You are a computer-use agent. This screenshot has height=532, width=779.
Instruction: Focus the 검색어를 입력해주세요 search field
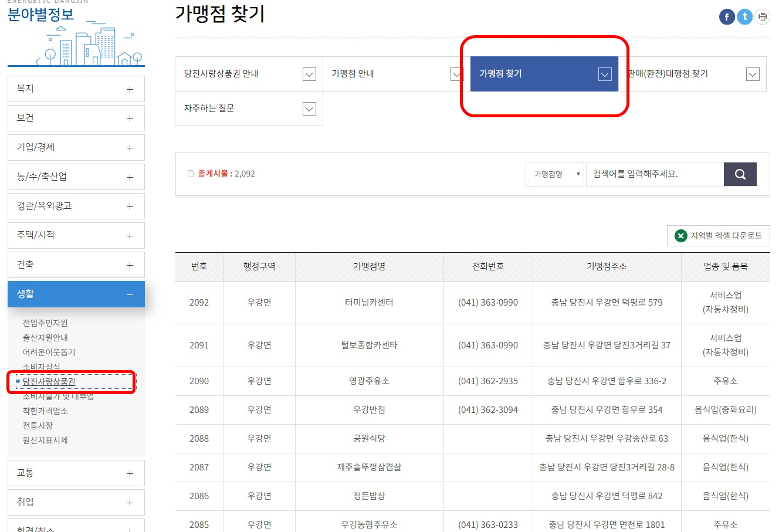pyautogui.click(x=655, y=174)
